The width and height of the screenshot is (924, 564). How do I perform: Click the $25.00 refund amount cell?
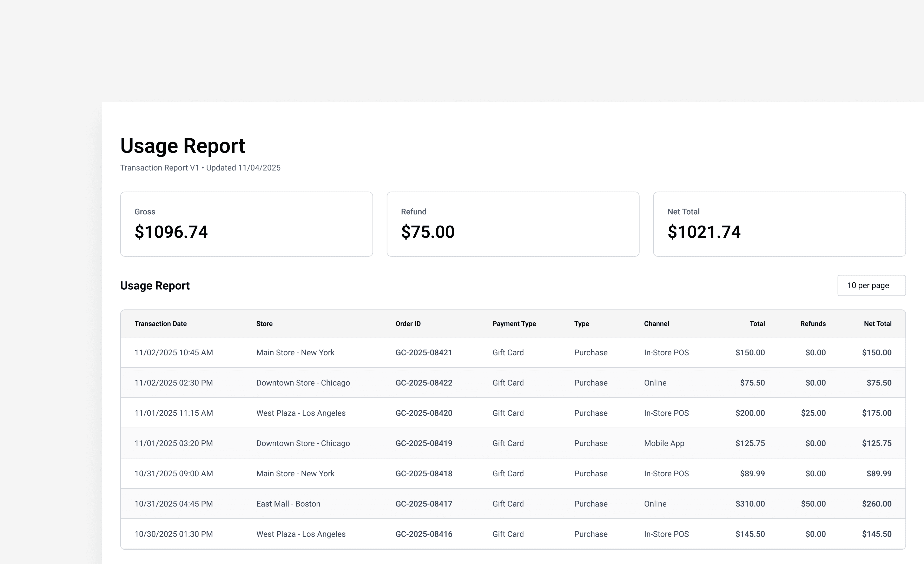tap(813, 413)
